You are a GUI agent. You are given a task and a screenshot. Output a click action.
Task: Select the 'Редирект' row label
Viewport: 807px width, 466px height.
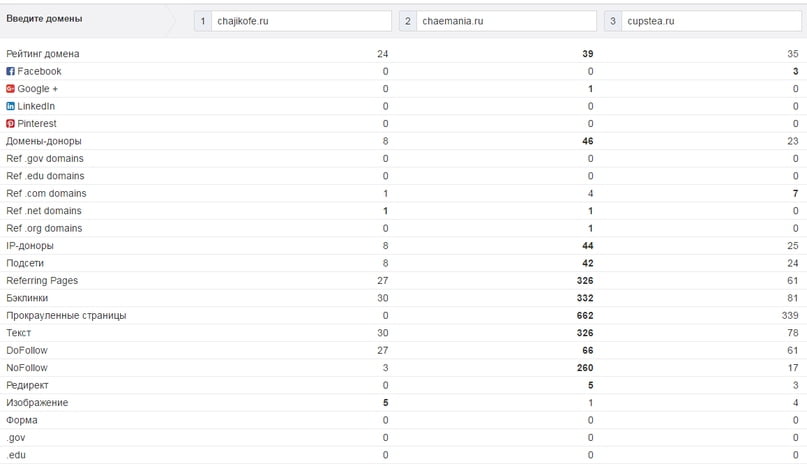pos(27,386)
